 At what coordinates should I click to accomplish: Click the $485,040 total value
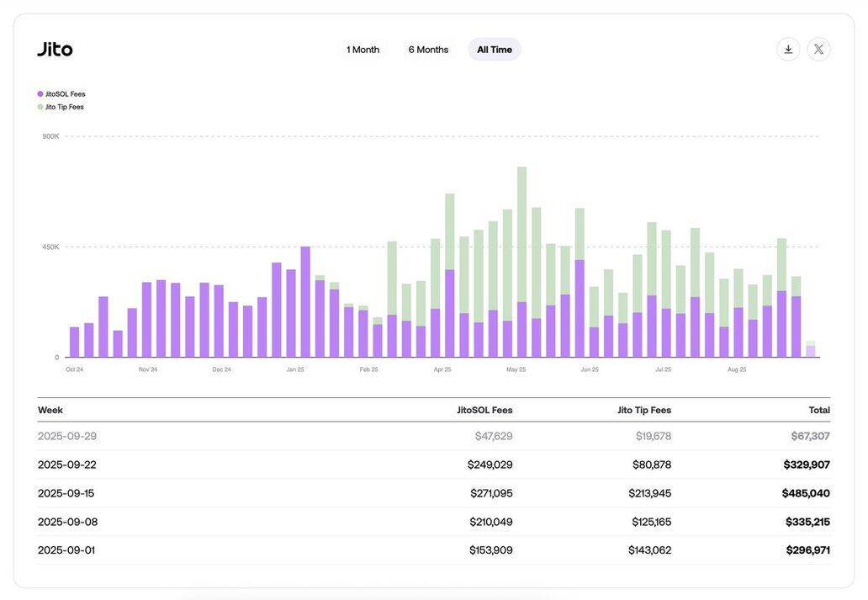805,493
